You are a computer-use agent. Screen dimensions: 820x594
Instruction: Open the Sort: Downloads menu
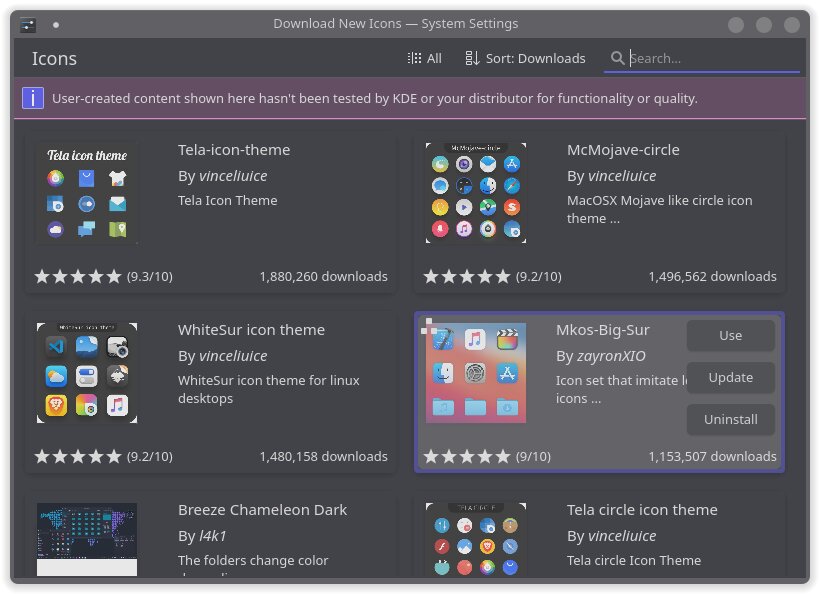(x=525, y=58)
